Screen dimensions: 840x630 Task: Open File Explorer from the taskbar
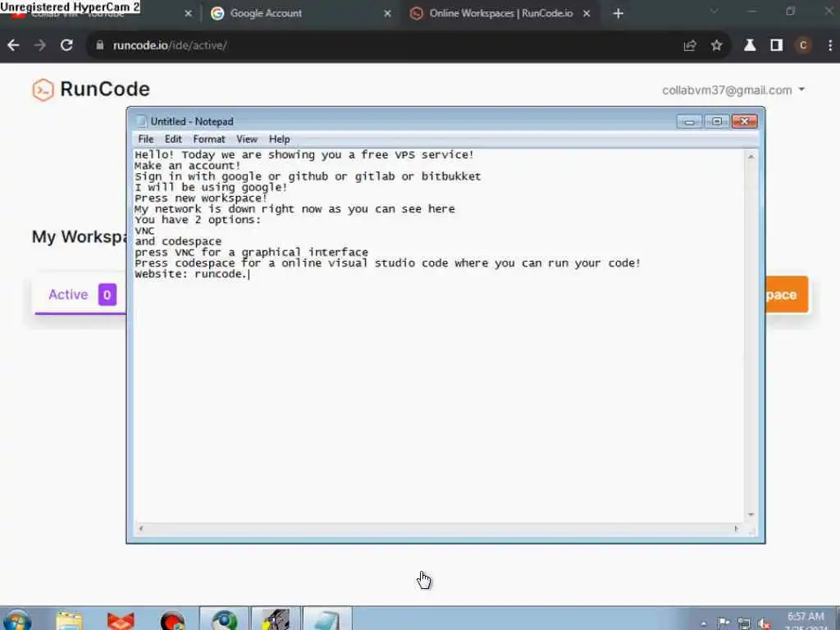coord(69,620)
